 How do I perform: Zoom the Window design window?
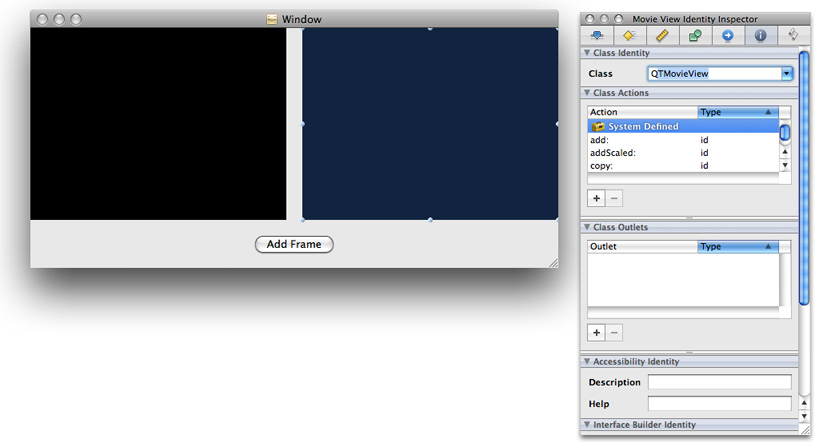click(x=76, y=19)
